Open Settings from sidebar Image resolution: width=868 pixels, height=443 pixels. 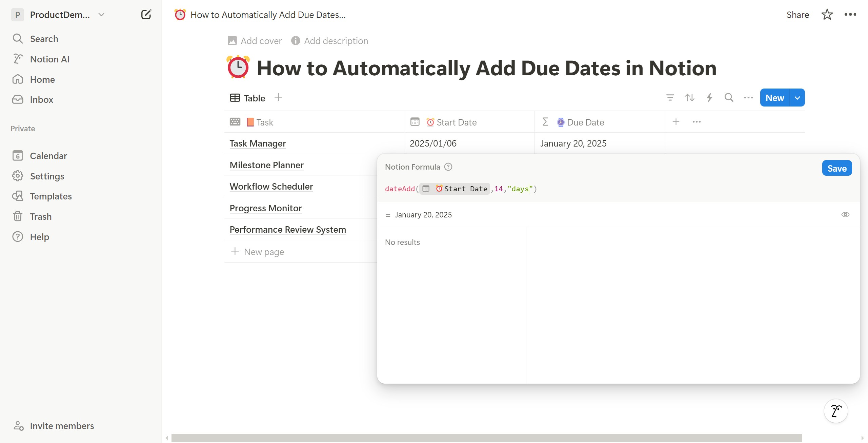coord(47,176)
